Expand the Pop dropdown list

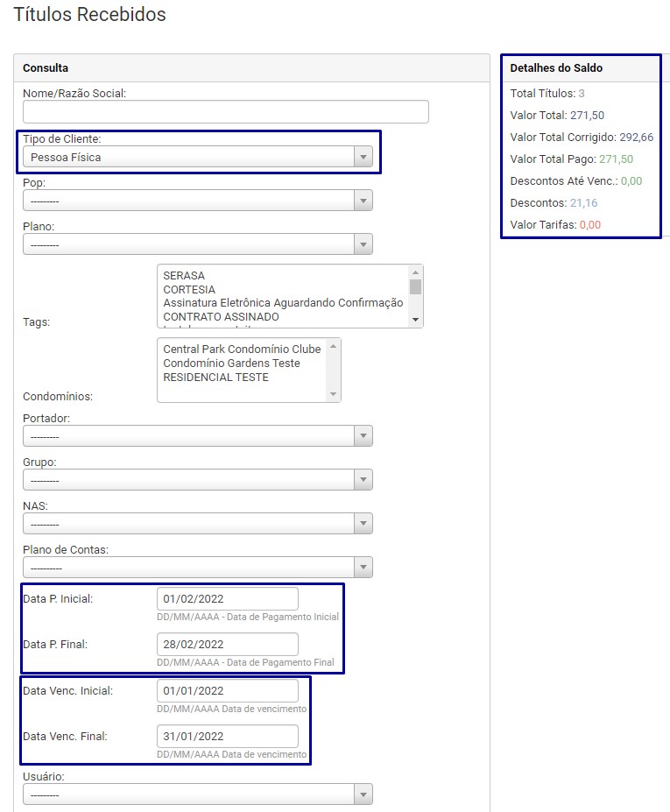197,201
